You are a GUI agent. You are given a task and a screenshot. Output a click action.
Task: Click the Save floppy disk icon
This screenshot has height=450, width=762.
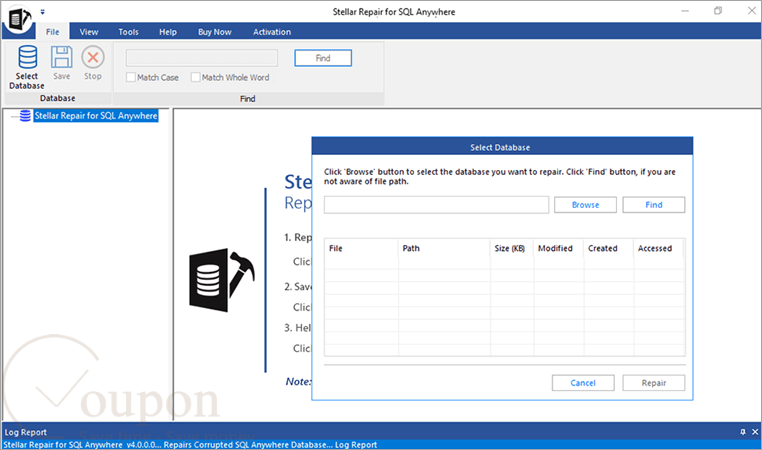(x=62, y=57)
